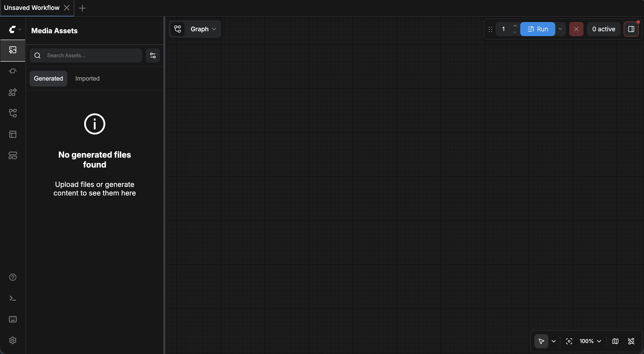The image size is (644, 354).
Task: Toggle link visibility icon
Action: [x=631, y=341]
